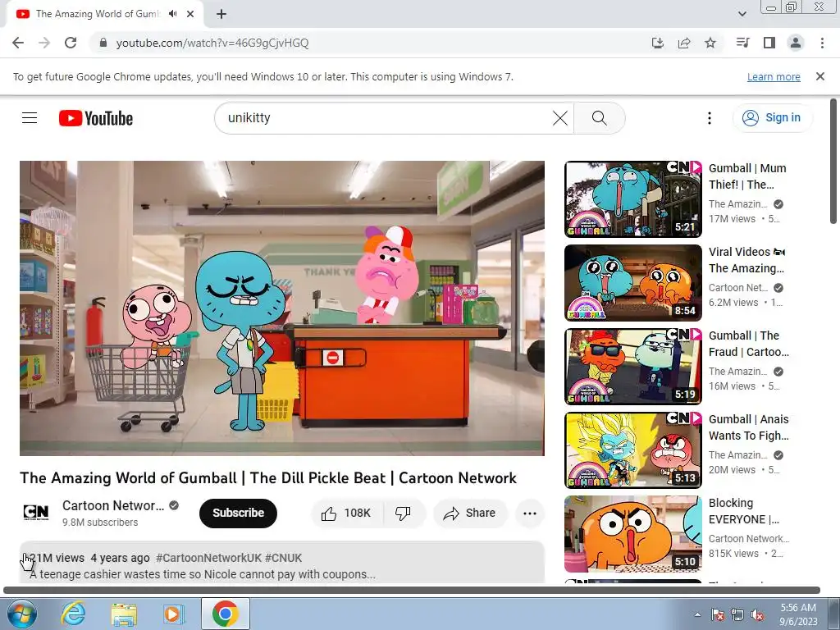Toggle the Chrome side panel
Screen dimensions: 840x630
(x=769, y=43)
